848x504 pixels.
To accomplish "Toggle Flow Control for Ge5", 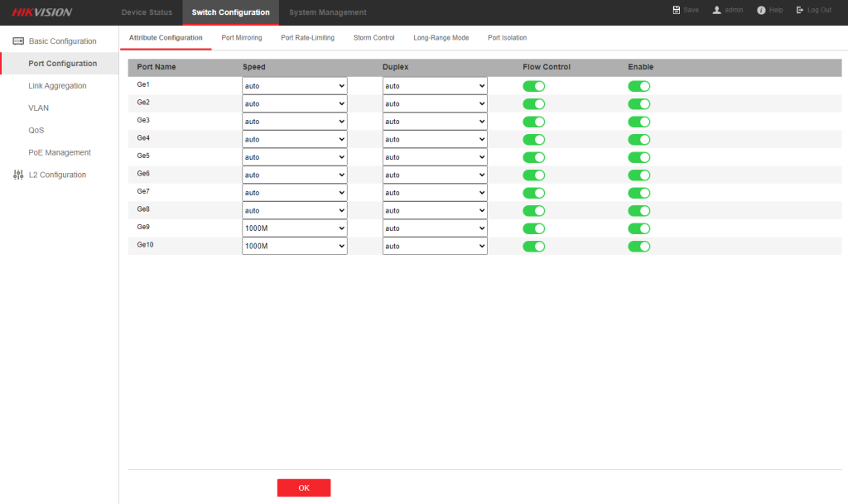I will pyautogui.click(x=534, y=158).
